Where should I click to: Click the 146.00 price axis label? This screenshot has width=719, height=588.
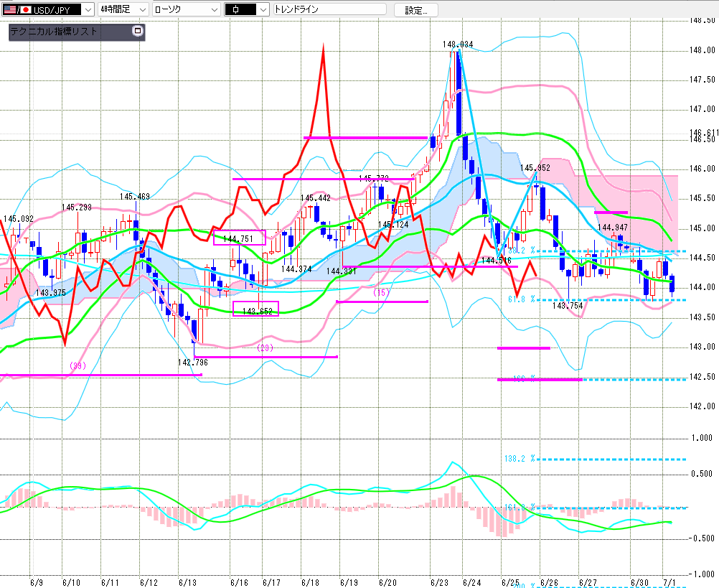[x=702, y=169]
